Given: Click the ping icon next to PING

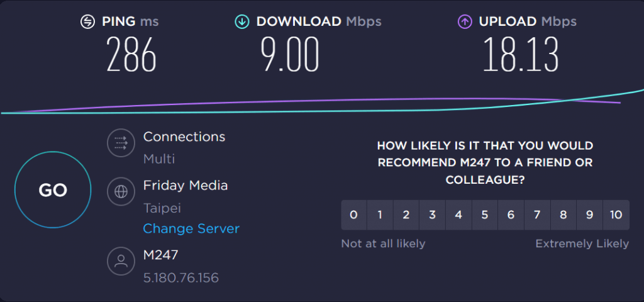Looking at the screenshot, I should (87, 22).
